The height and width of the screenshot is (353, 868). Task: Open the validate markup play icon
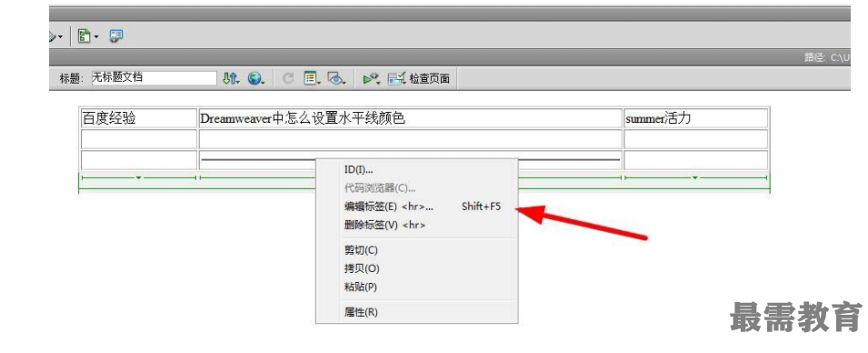point(371,79)
